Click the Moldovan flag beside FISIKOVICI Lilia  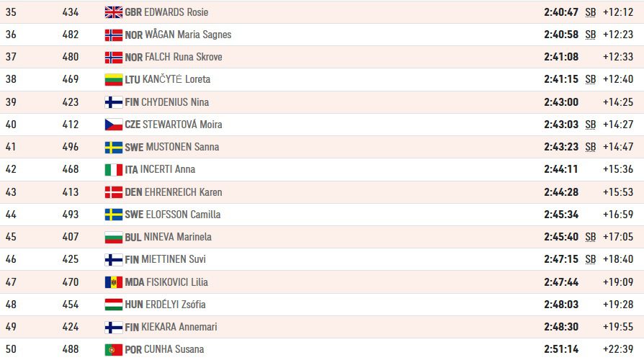pyautogui.click(x=114, y=282)
